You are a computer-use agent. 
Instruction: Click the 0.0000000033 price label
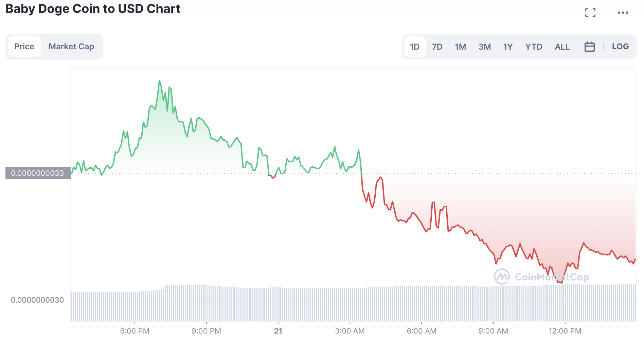tap(38, 173)
